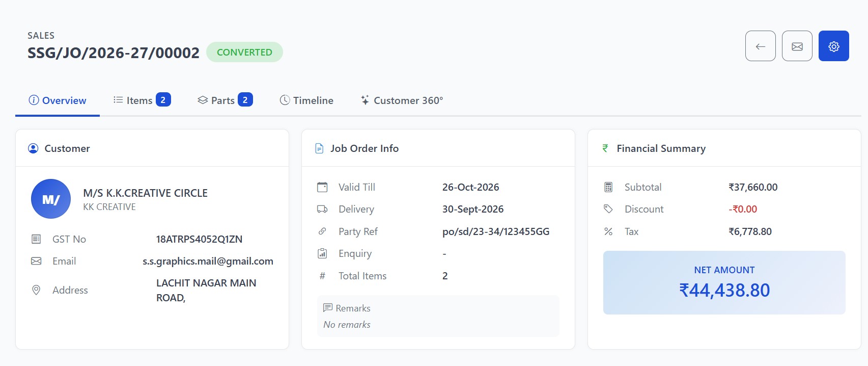Image resolution: width=868 pixels, height=366 pixels.
Task: Click the Remarks comment icon
Action: coord(328,308)
